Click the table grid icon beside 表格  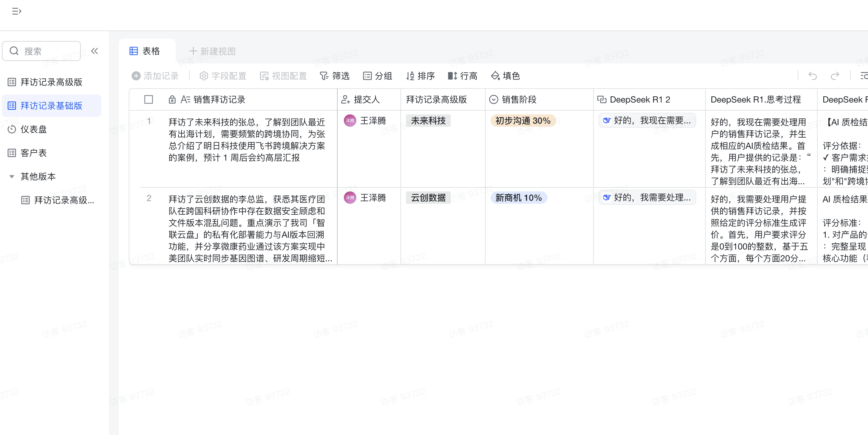(x=133, y=51)
